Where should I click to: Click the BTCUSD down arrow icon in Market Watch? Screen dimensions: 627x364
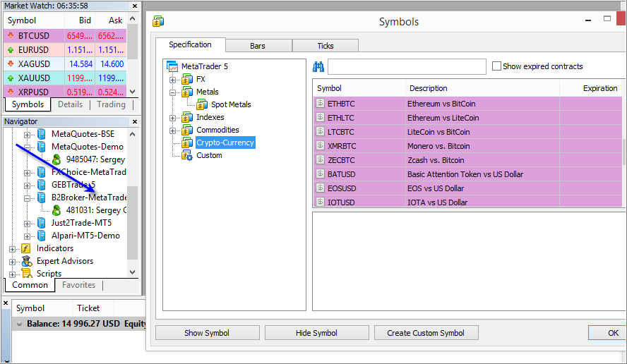(11, 35)
